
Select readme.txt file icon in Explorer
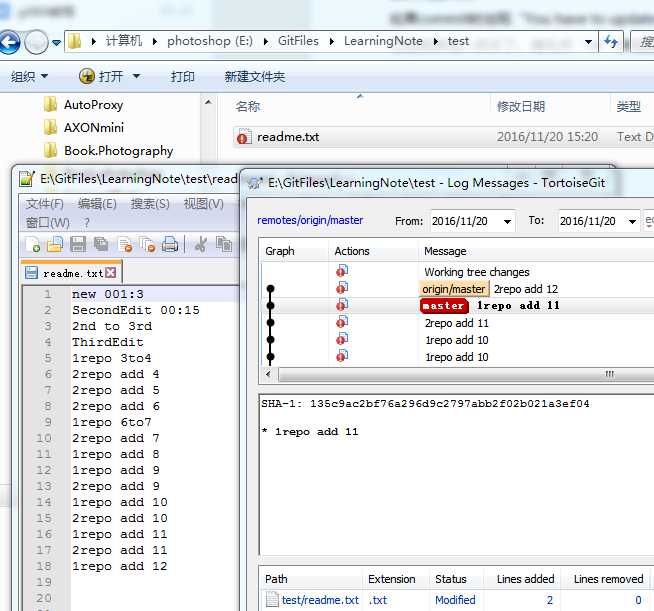pyautogui.click(x=244, y=136)
